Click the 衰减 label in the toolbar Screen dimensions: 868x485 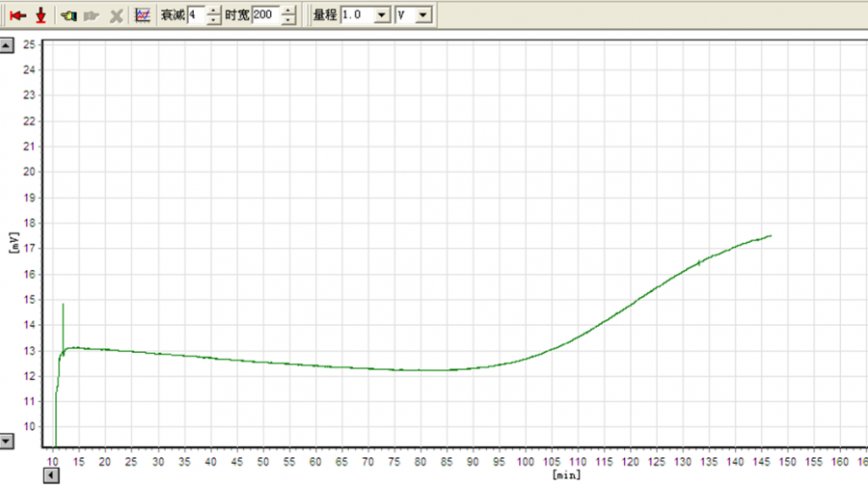[x=173, y=15]
